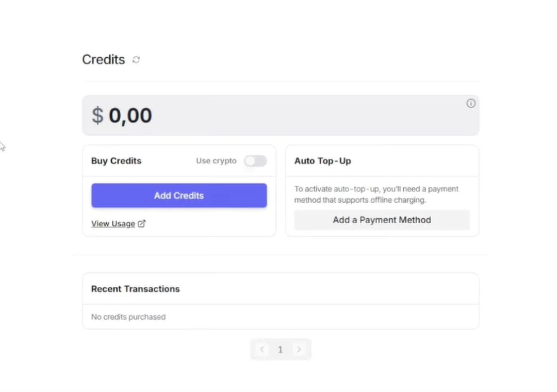The image size is (557, 392).
Task: Open the info icon in balance panel
Action: (x=471, y=104)
